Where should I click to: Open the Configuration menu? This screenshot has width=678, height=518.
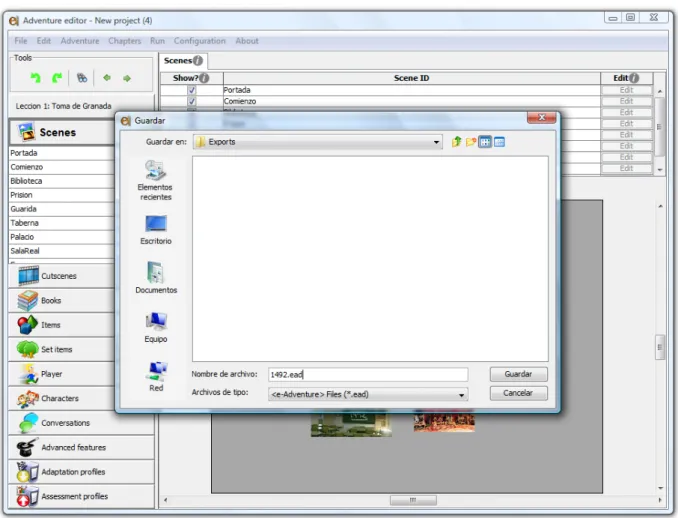tap(200, 41)
